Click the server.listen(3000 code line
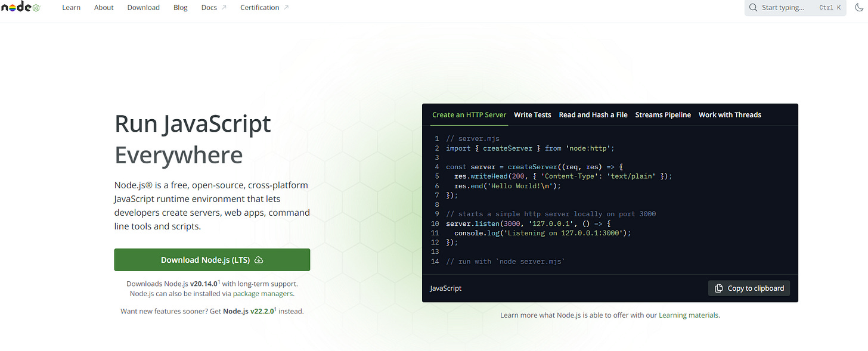Viewport: 868px width, 351px height. [x=528, y=223]
